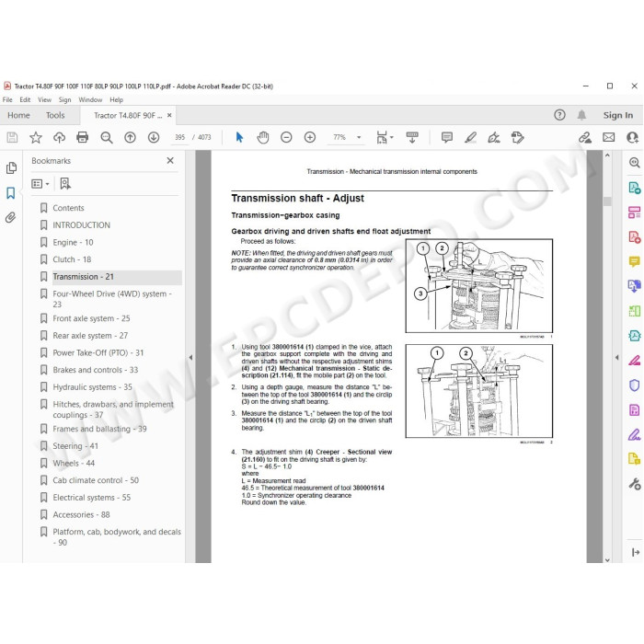Open notifications bell
This screenshot has height=644, width=644.
click(x=581, y=115)
